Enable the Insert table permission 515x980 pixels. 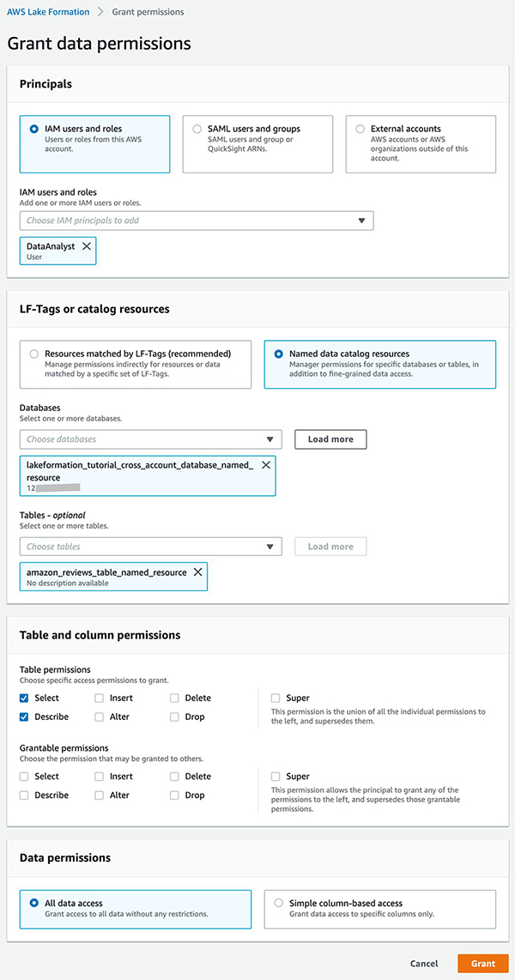[100, 699]
